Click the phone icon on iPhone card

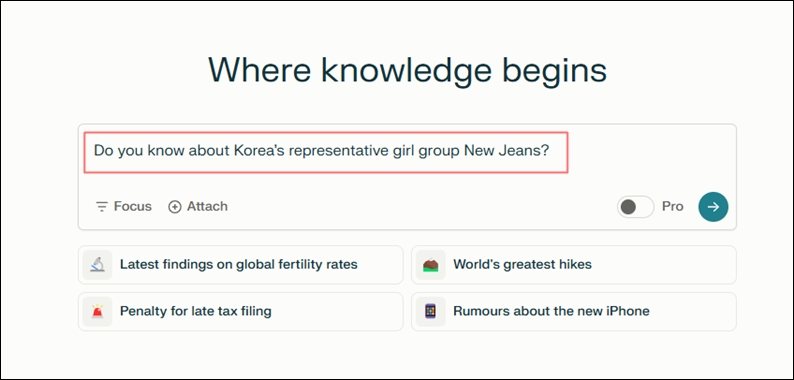(430, 311)
